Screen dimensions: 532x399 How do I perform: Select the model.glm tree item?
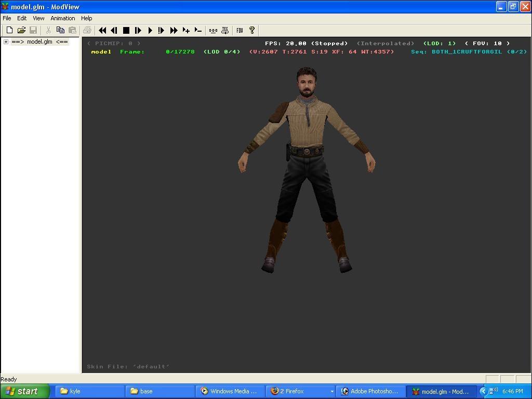(39, 42)
